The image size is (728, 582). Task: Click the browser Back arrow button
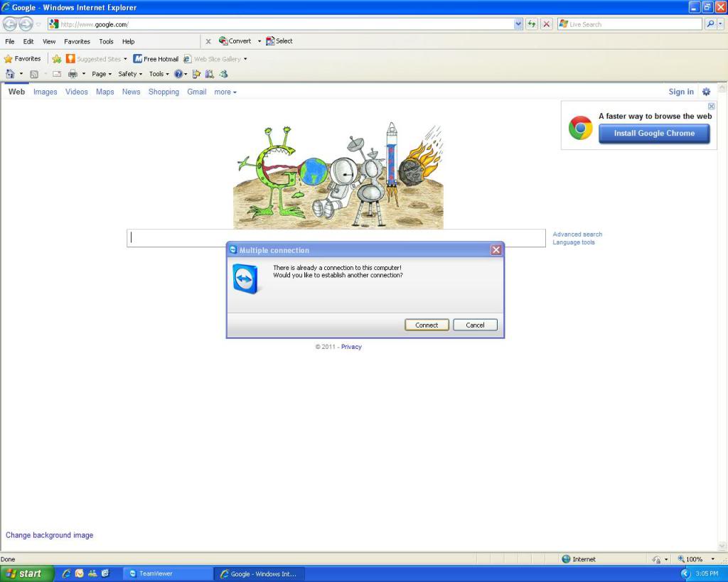pyautogui.click(x=10, y=23)
